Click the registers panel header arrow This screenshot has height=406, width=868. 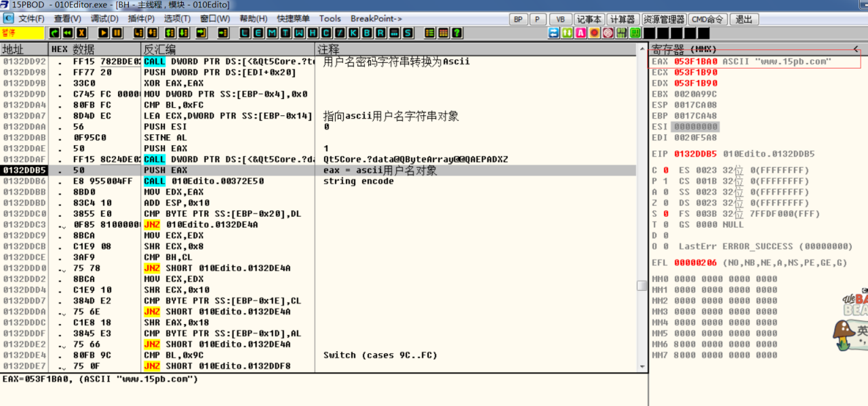856,49
